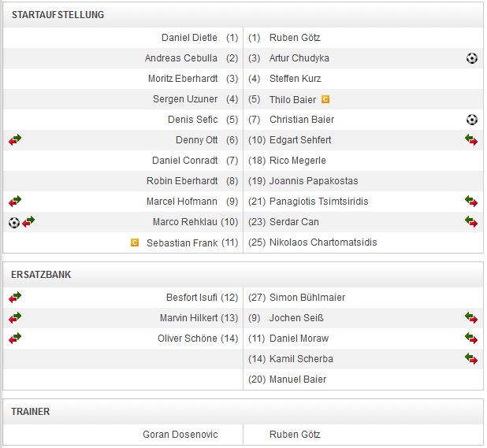Select player Joannis Papakostas
The image size is (487, 448).
pos(314,181)
